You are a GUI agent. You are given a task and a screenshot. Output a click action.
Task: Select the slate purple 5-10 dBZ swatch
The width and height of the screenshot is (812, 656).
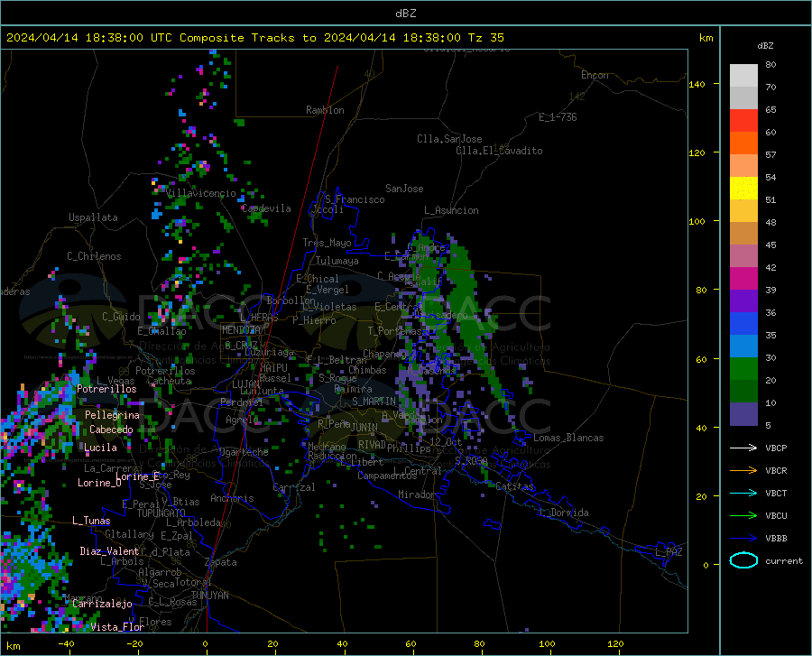743,414
